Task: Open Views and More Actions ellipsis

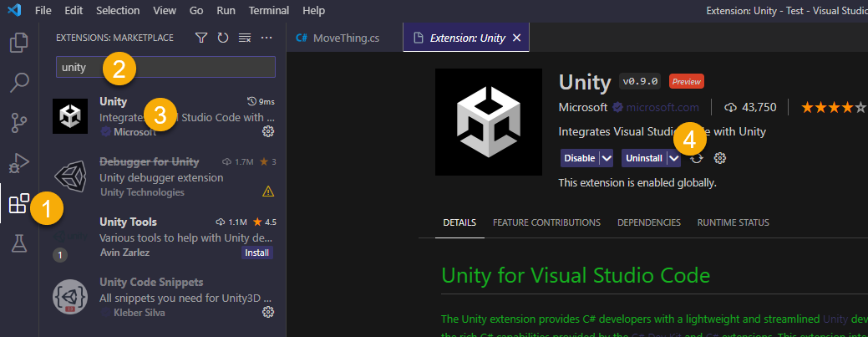Action: 266,38
